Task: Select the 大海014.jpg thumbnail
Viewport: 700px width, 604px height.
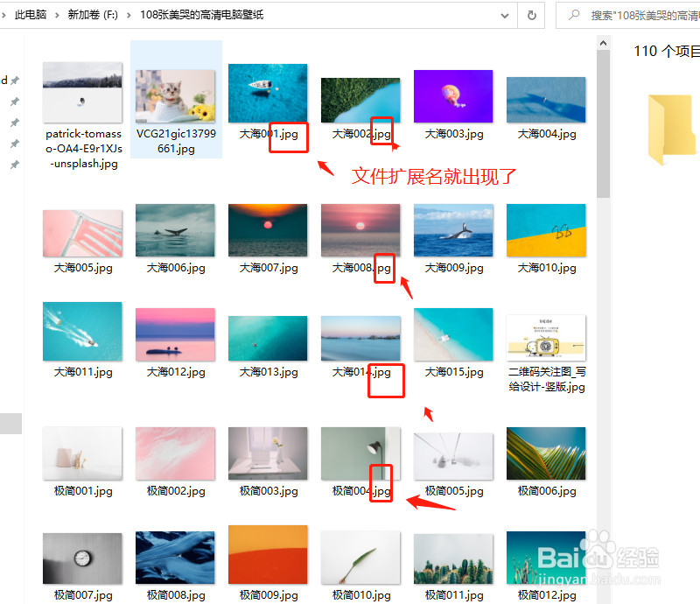Action: click(x=360, y=338)
